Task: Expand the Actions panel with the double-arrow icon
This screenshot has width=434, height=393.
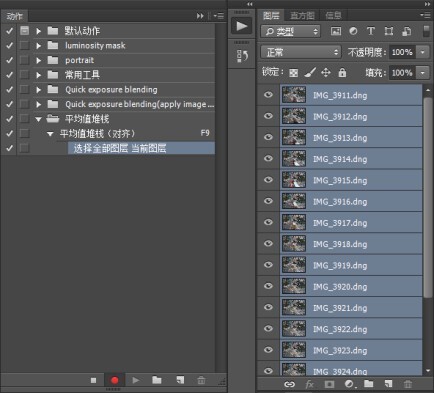Action: point(200,16)
